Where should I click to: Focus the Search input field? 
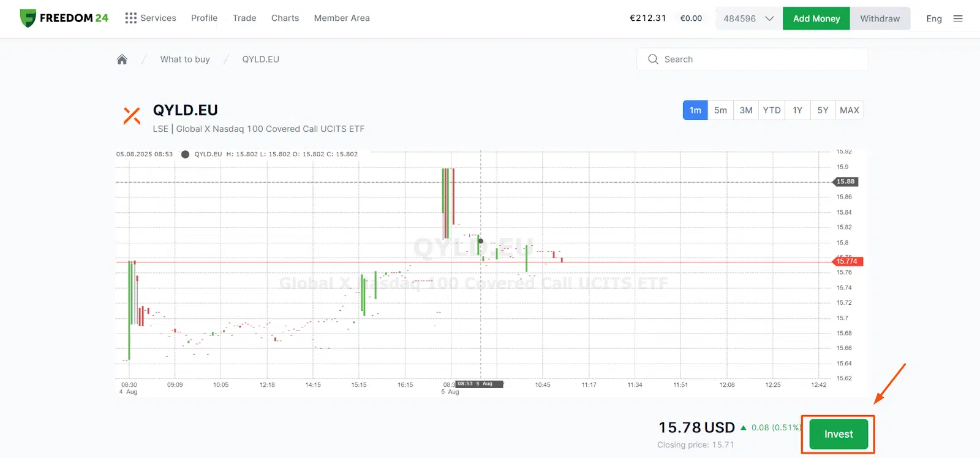pyautogui.click(x=753, y=59)
